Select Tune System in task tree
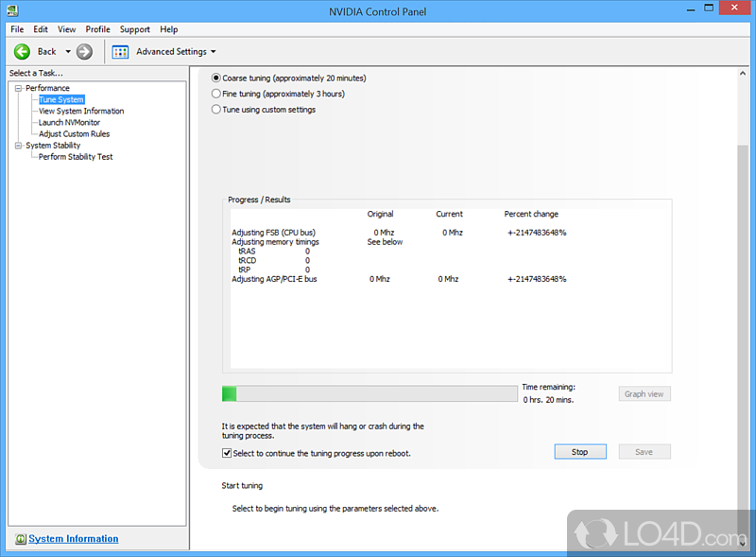The width and height of the screenshot is (756, 557). coord(61,99)
